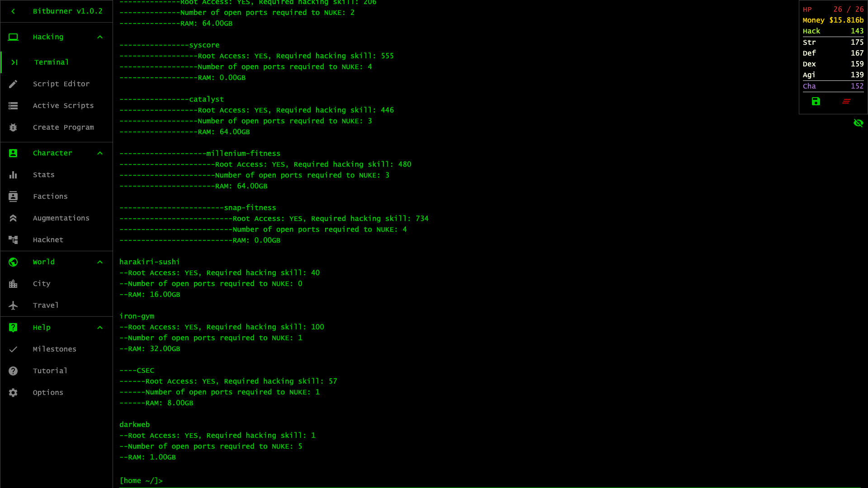Collapse the Character section
The width and height of the screenshot is (868, 488).
click(x=100, y=153)
